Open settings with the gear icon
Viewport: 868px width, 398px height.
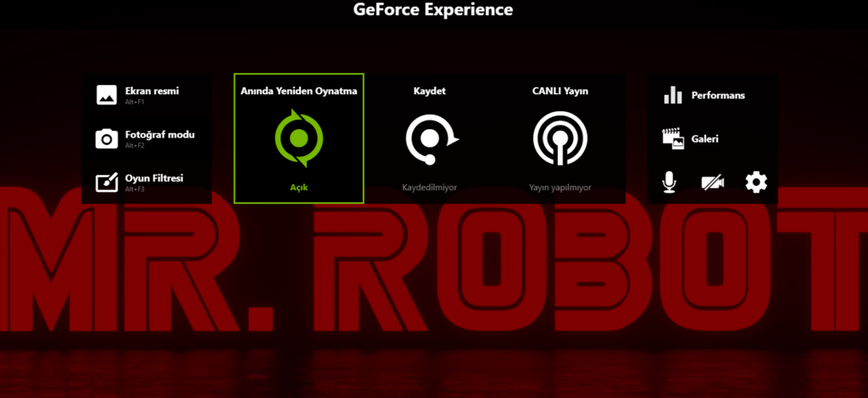click(755, 182)
